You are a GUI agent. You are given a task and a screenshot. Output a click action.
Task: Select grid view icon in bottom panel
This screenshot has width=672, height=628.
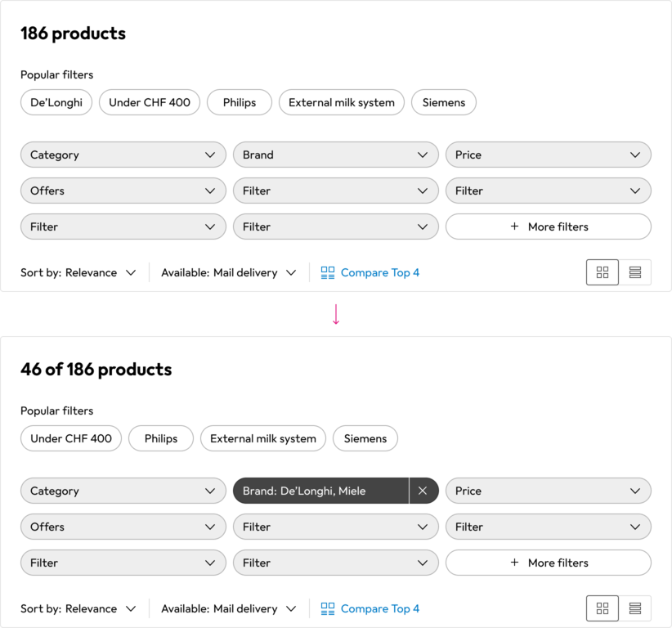click(603, 608)
